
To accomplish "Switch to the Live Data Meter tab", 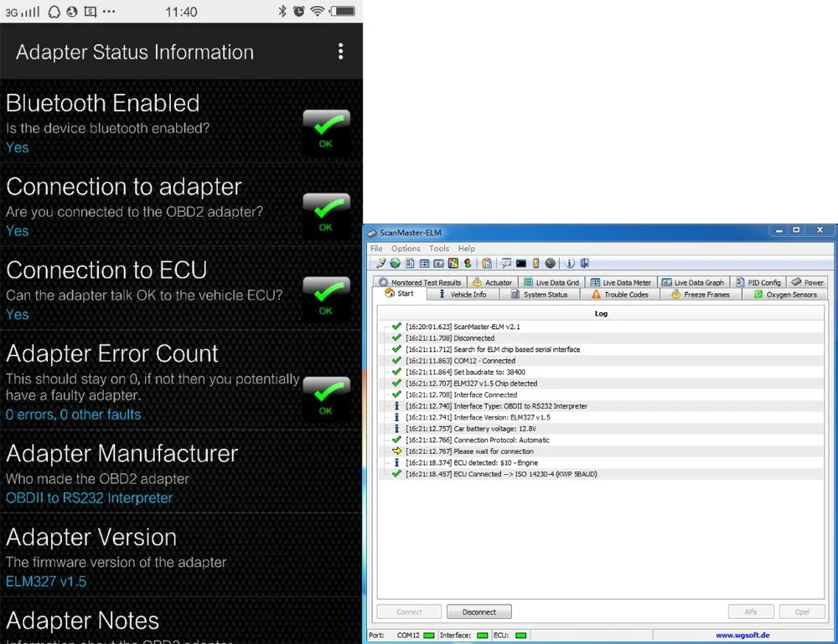I will click(620, 282).
